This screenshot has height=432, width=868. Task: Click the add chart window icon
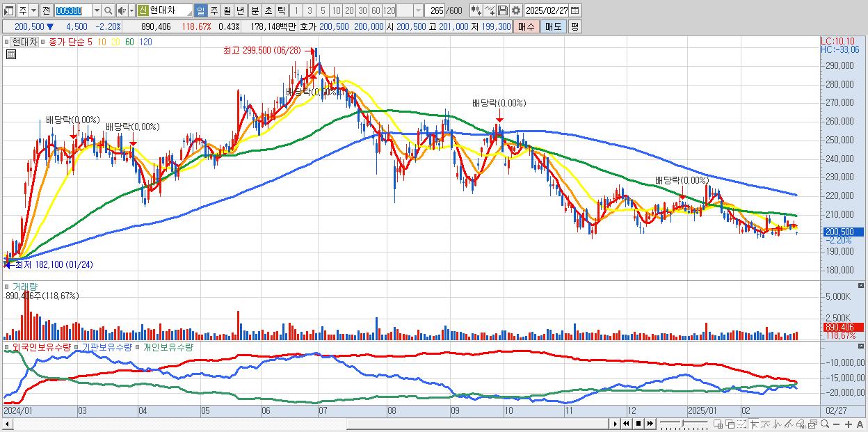718,424
